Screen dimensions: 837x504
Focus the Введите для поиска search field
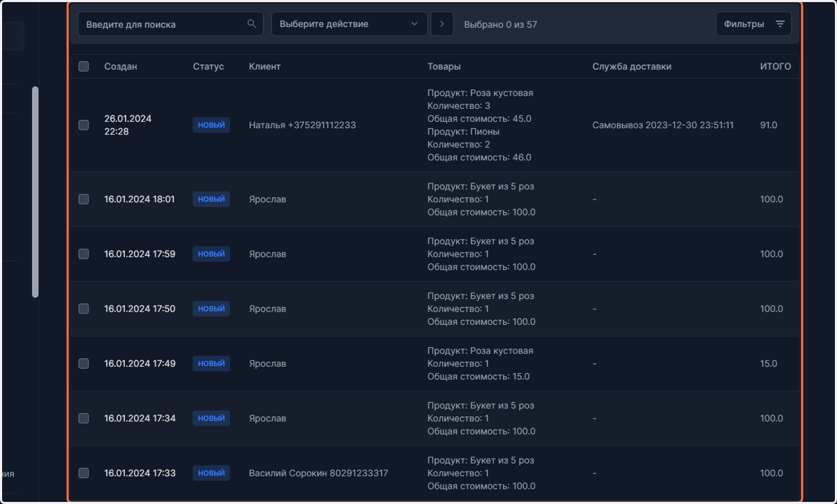click(170, 24)
